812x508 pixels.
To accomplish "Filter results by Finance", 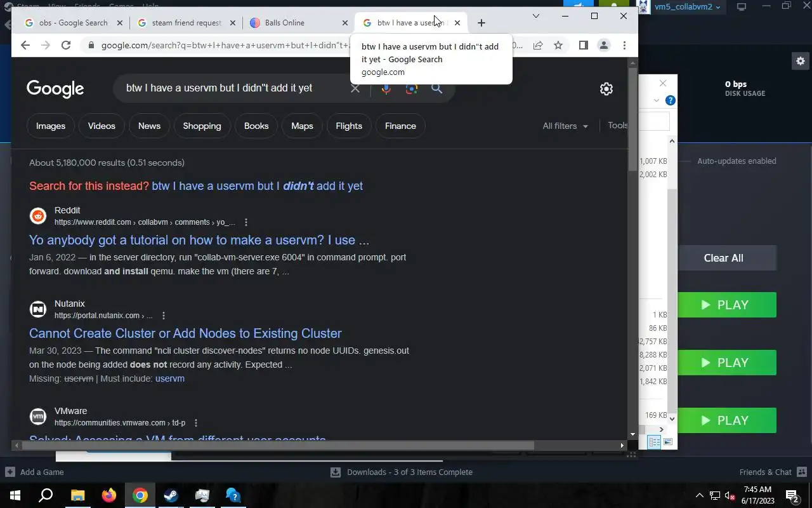I will point(400,126).
